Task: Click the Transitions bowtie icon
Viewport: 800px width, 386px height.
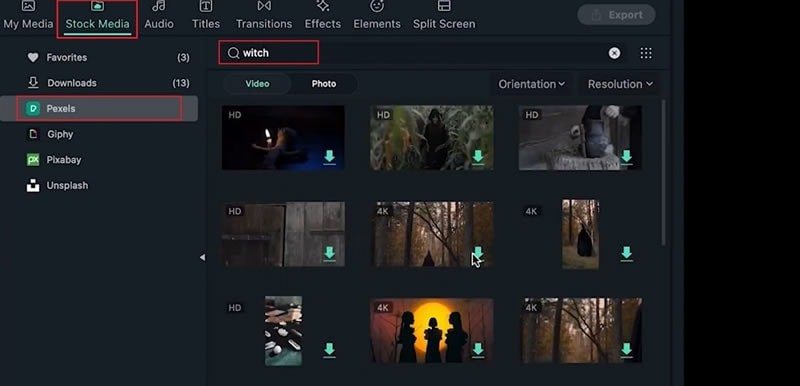Action: click(x=264, y=6)
